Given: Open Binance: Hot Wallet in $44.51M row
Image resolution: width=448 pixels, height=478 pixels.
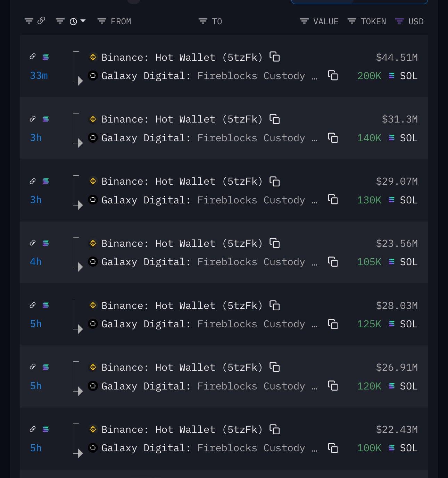Looking at the screenshot, I should (182, 57).
